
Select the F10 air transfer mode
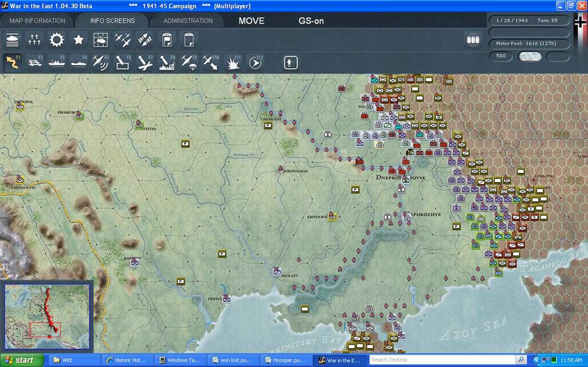click(211, 62)
